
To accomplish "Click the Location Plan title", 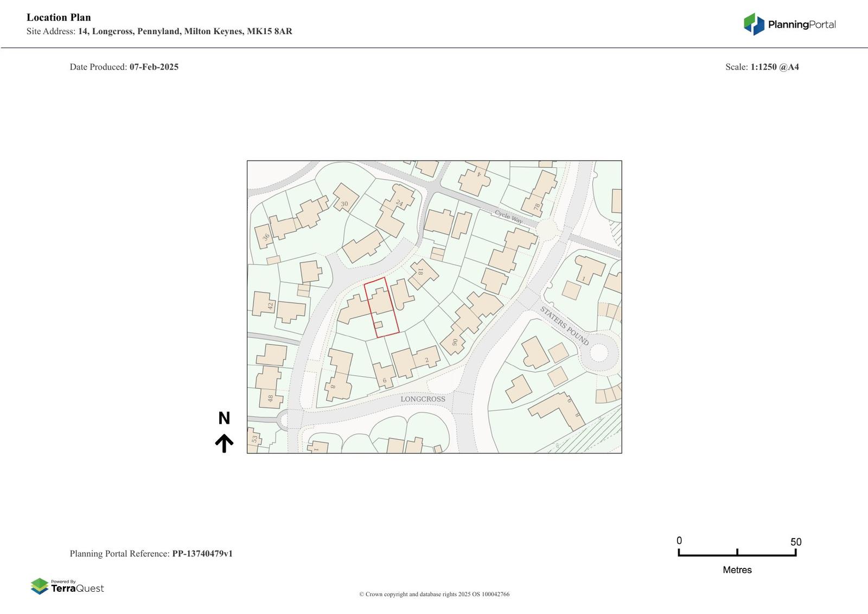I will click(59, 17).
